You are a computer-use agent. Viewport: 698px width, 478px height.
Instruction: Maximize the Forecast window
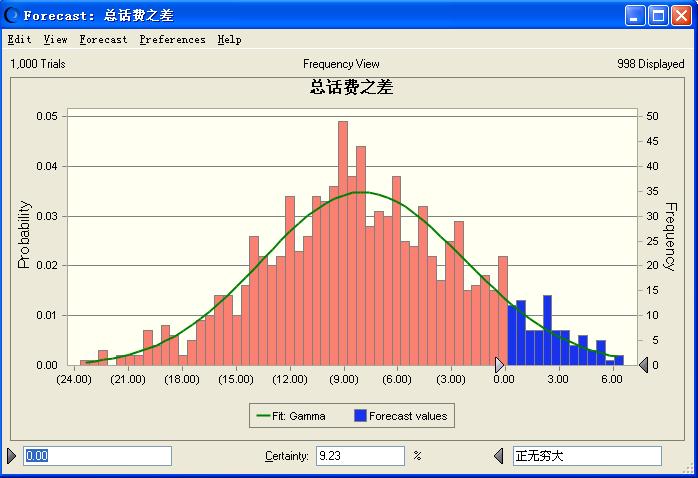click(x=658, y=16)
